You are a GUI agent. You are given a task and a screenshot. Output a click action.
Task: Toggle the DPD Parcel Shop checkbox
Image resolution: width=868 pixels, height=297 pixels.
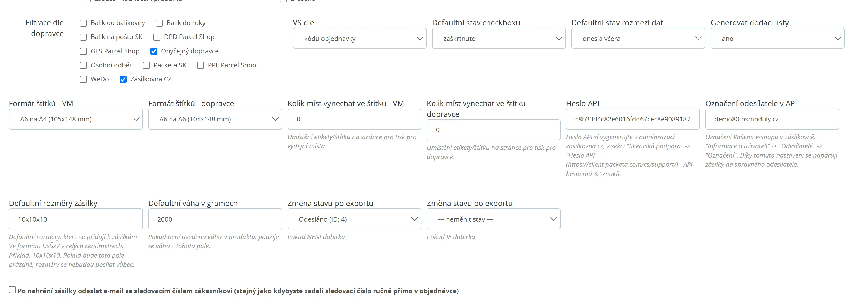tap(157, 37)
